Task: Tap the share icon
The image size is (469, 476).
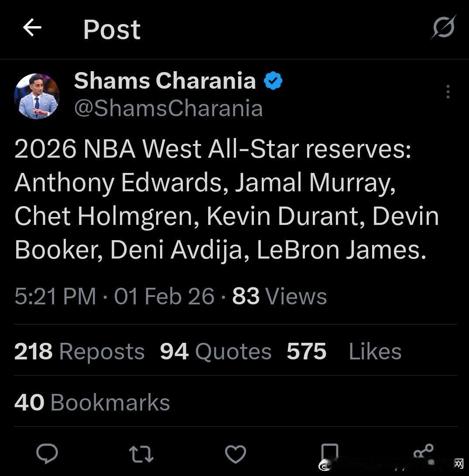Action: click(x=423, y=453)
